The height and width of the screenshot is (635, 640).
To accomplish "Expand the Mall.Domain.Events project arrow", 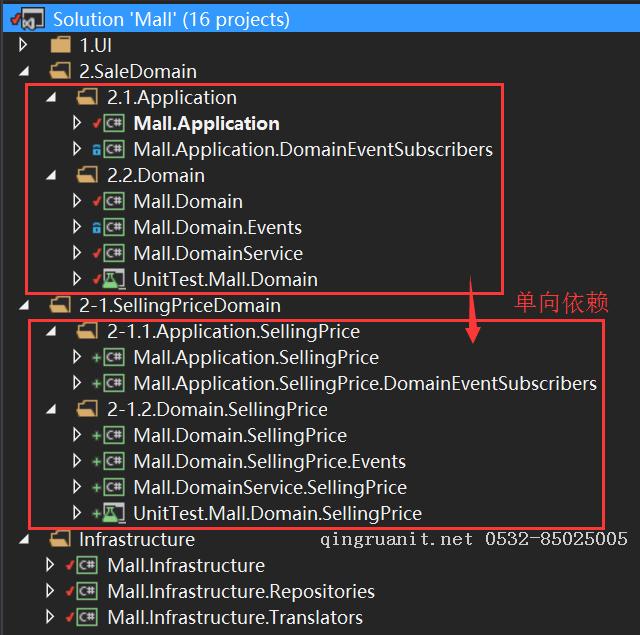I will [x=76, y=227].
